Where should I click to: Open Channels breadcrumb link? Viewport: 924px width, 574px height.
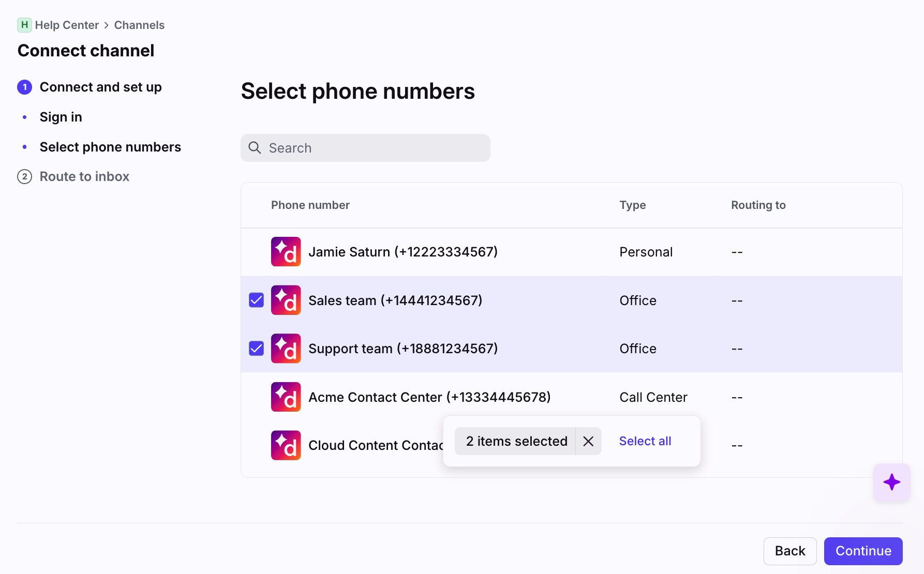[x=139, y=25]
